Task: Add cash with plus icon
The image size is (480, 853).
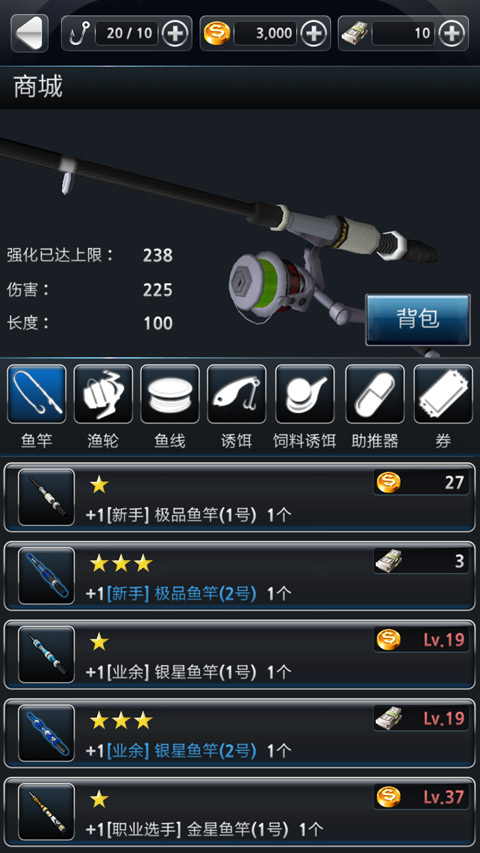Action: (x=452, y=34)
